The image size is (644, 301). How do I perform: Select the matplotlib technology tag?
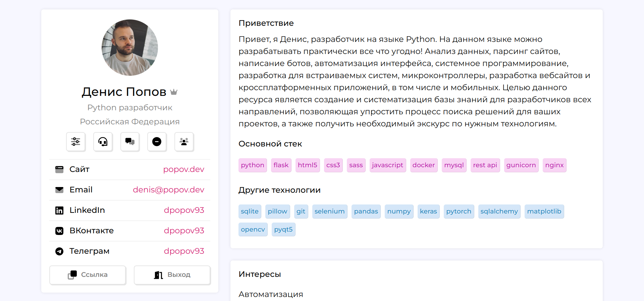click(x=544, y=212)
